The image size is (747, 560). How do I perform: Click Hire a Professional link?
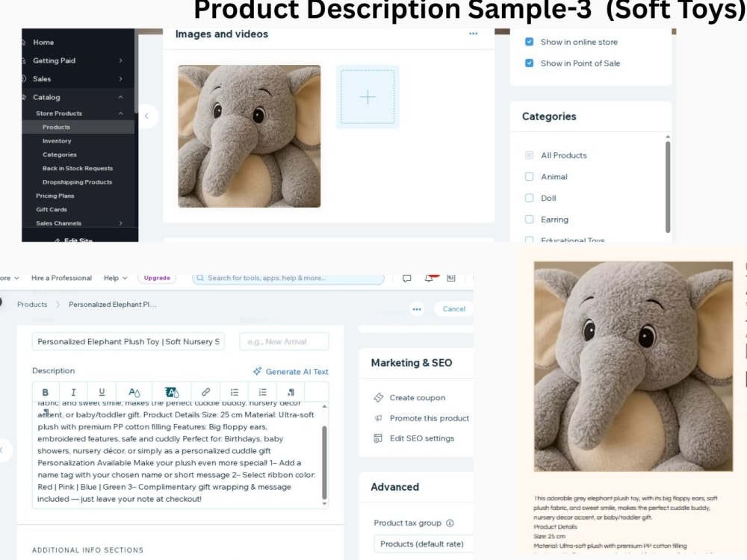point(61,278)
